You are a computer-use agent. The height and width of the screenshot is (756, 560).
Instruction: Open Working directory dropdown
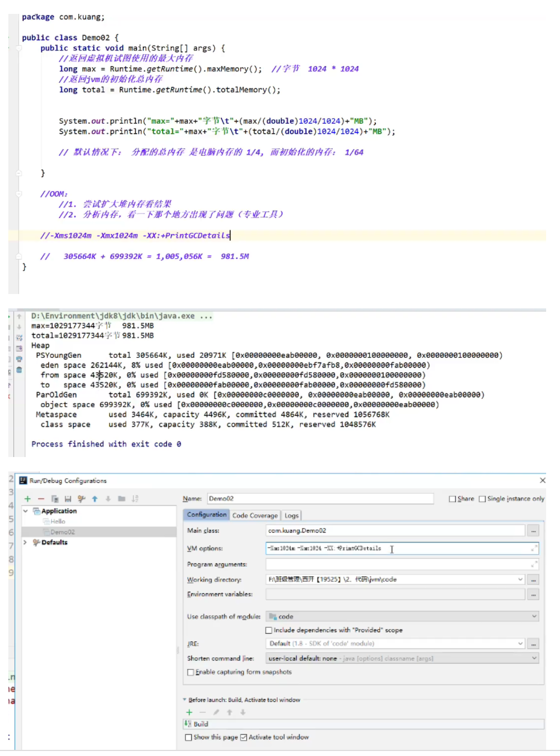pos(520,580)
